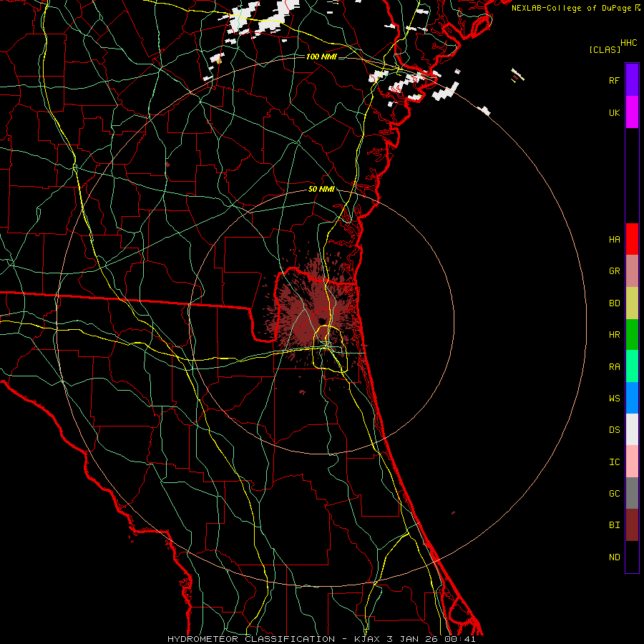Click the HA legend label
Screen dimensions: 644x644
tap(614, 240)
